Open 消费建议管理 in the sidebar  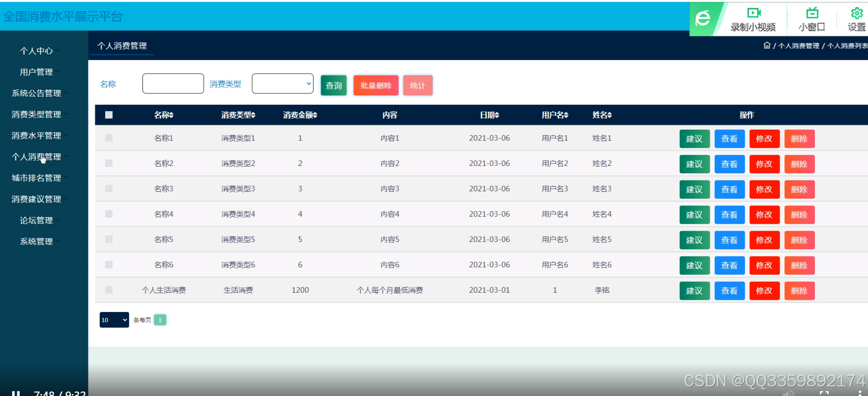[x=36, y=199]
